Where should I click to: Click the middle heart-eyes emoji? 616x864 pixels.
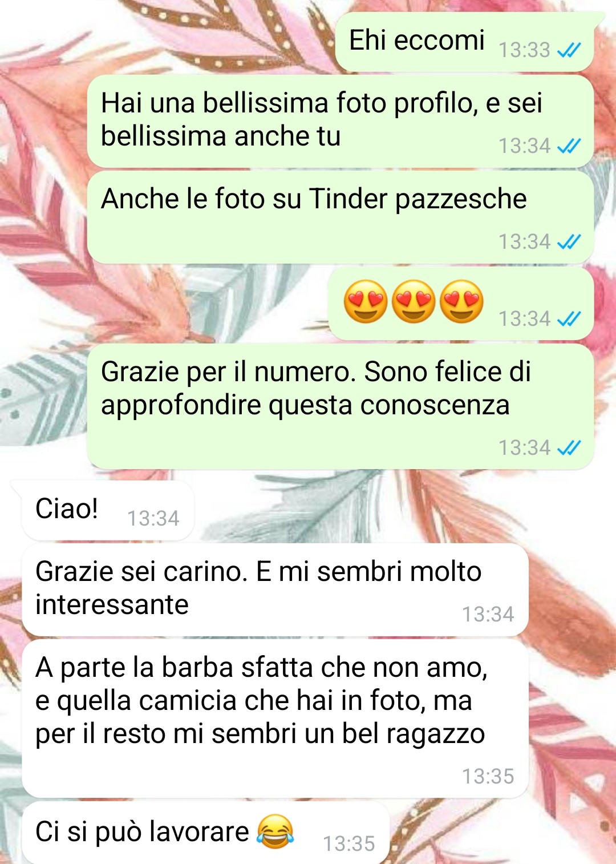(x=414, y=302)
